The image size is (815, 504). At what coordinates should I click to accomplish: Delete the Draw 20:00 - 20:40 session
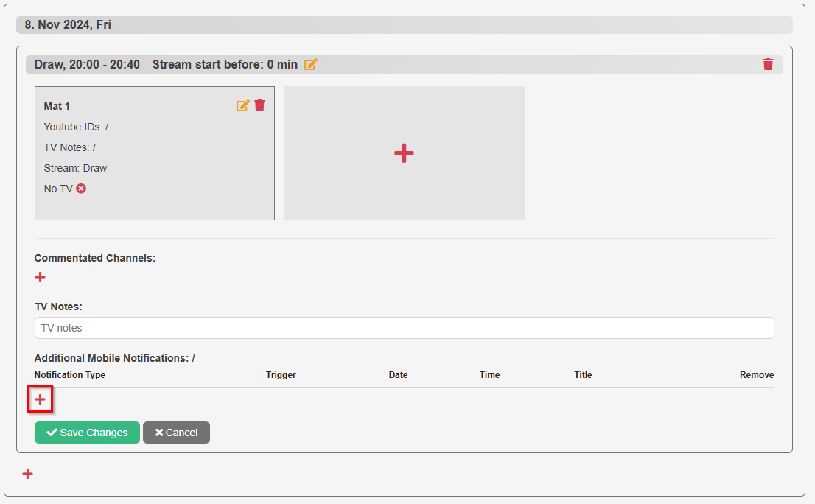click(768, 65)
